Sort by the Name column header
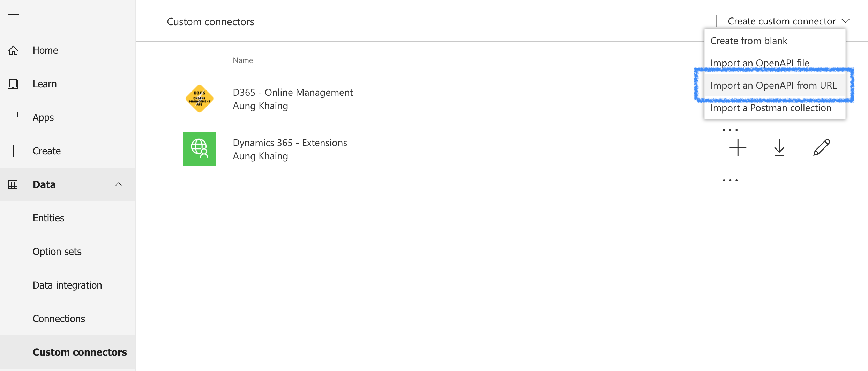The image size is (868, 371). [243, 60]
